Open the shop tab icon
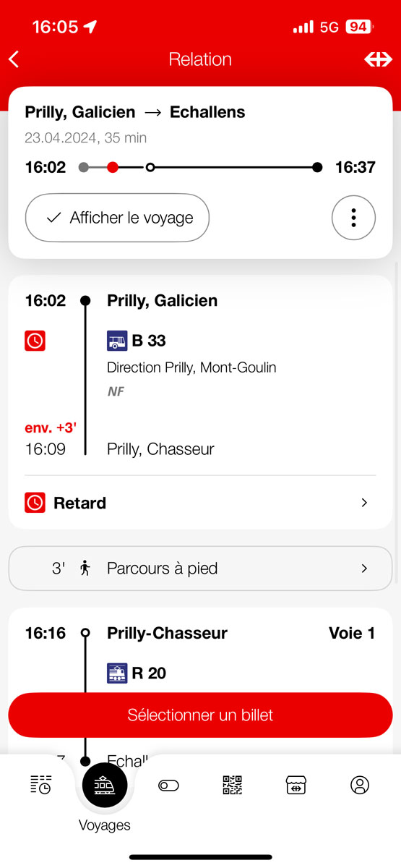The height and width of the screenshot is (868, 401). click(296, 785)
